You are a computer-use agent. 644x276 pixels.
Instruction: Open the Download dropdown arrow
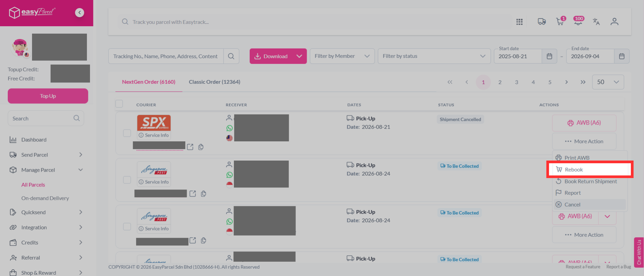(299, 56)
